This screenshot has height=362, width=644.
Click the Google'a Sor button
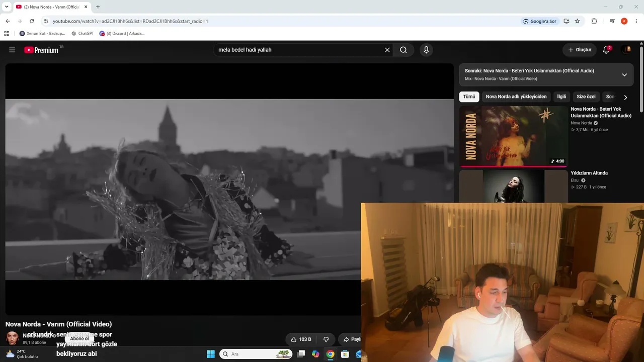pos(540,21)
